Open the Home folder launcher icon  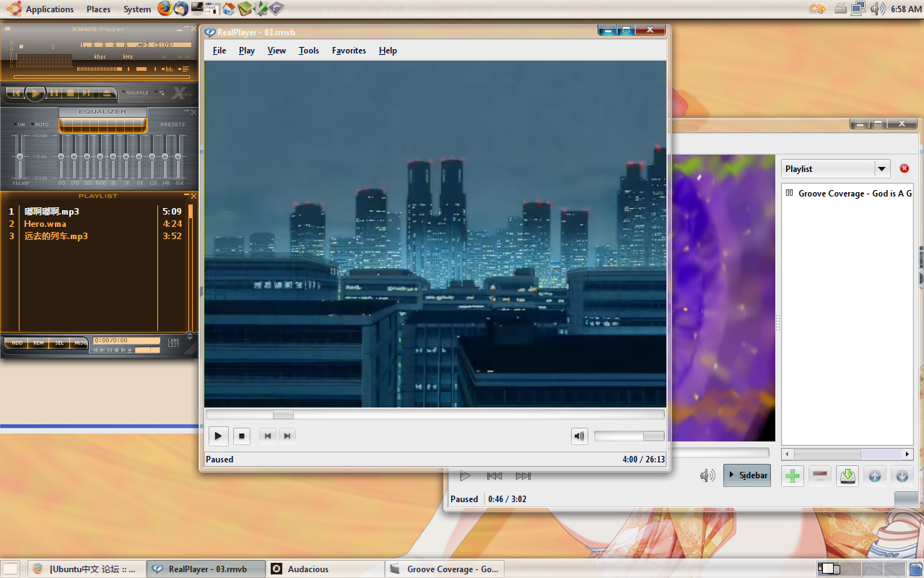click(229, 9)
